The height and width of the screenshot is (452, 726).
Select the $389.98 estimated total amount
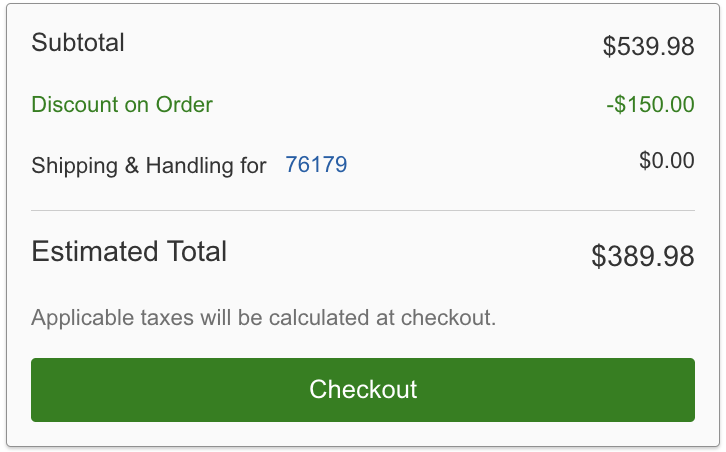(x=642, y=256)
